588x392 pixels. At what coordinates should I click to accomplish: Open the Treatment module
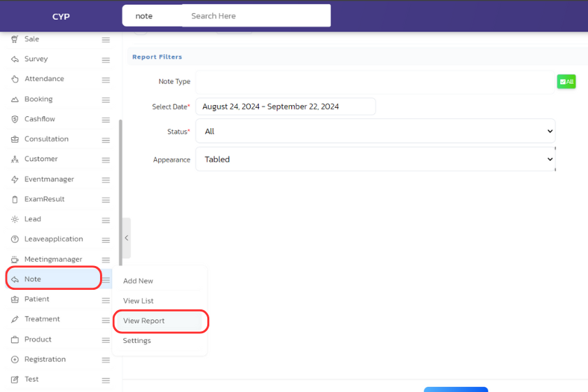pos(42,319)
